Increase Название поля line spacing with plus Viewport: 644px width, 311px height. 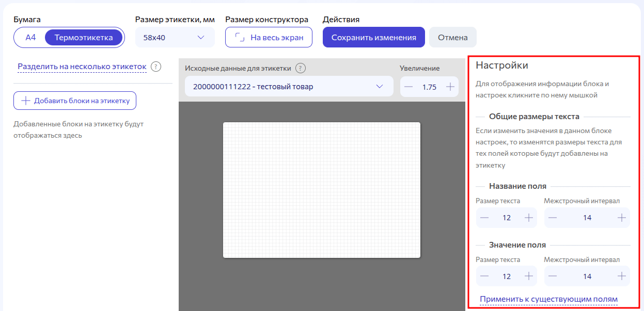pyautogui.click(x=621, y=218)
